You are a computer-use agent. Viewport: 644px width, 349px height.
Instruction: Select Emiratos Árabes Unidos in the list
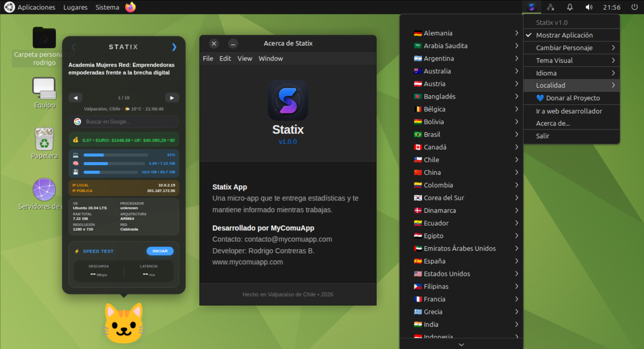[461, 248]
